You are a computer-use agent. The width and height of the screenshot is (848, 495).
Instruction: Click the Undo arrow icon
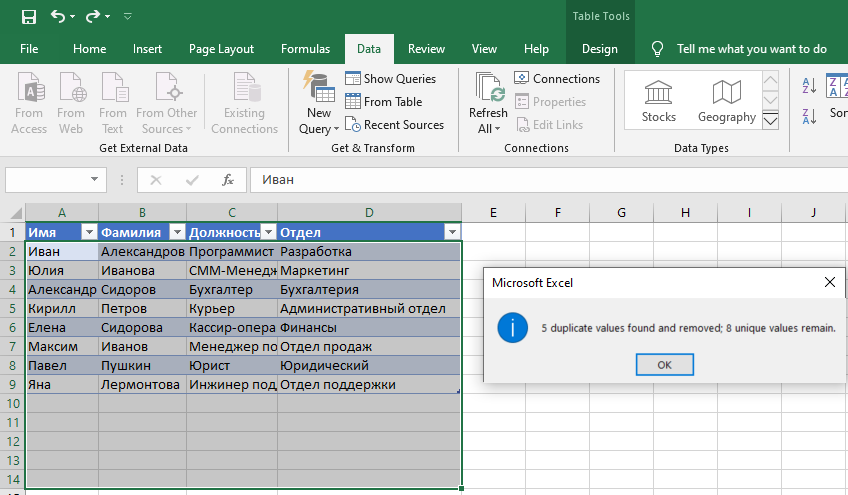coord(59,17)
